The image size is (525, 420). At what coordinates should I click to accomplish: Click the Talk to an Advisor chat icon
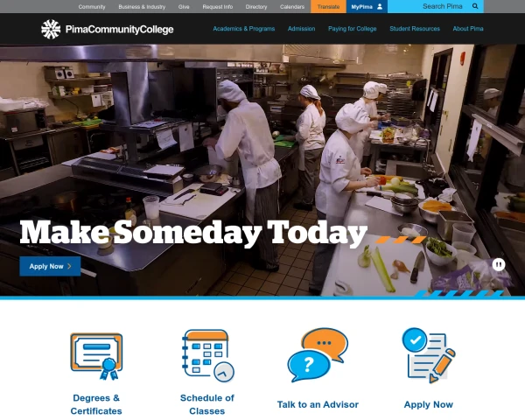click(x=318, y=355)
